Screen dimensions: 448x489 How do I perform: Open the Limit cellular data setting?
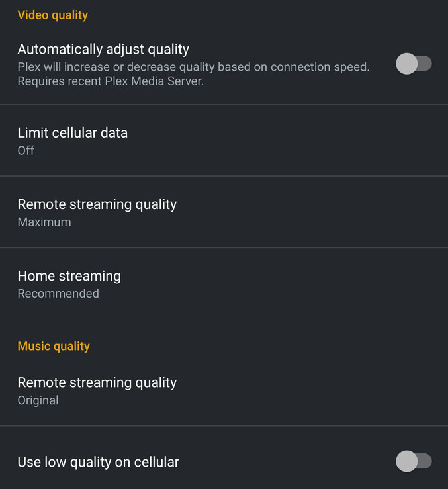73,133
